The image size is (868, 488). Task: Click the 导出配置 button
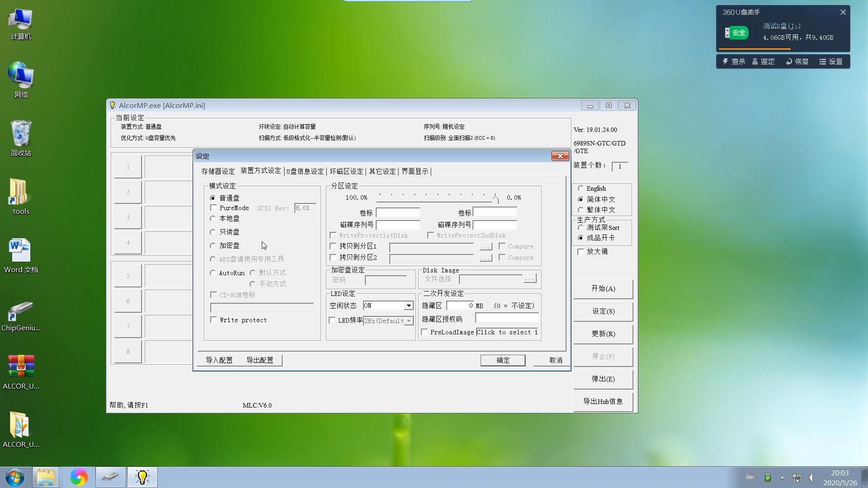click(x=259, y=360)
